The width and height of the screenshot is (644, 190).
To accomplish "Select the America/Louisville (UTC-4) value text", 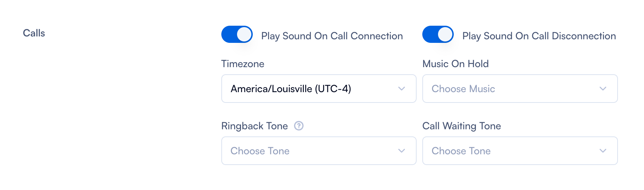I will tap(291, 89).
